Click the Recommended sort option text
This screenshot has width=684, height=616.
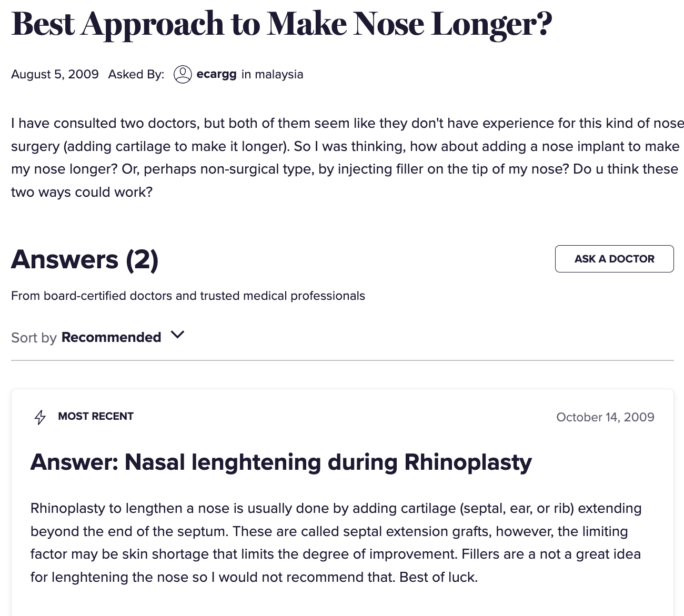112,337
